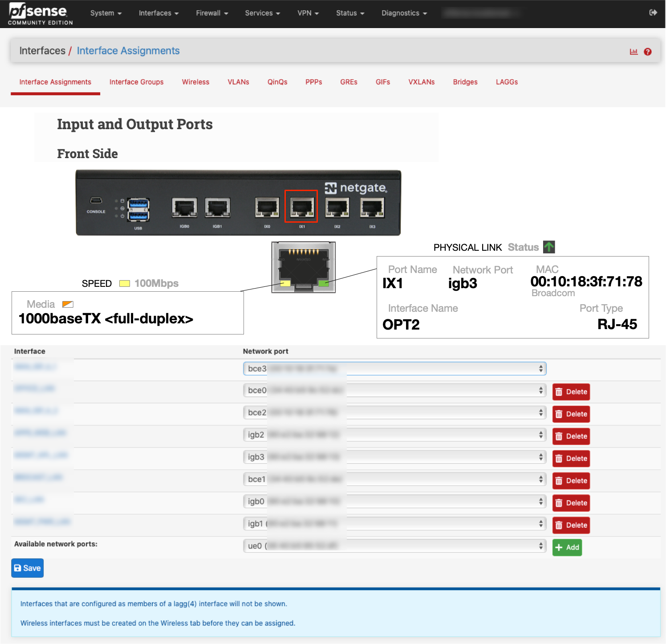Select the Interface Assignments tab
Image resolution: width=666 pixels, height=644 pixels.
[55, 82]
